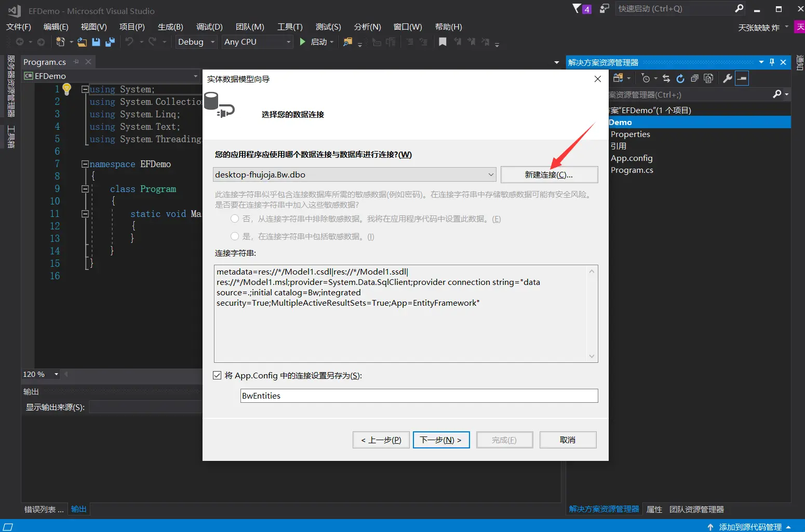Refresh the Solution Explorer

tap(680, 78)
